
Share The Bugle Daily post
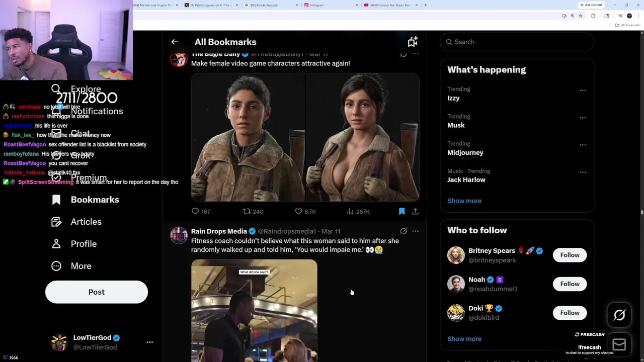coord(416,212)
